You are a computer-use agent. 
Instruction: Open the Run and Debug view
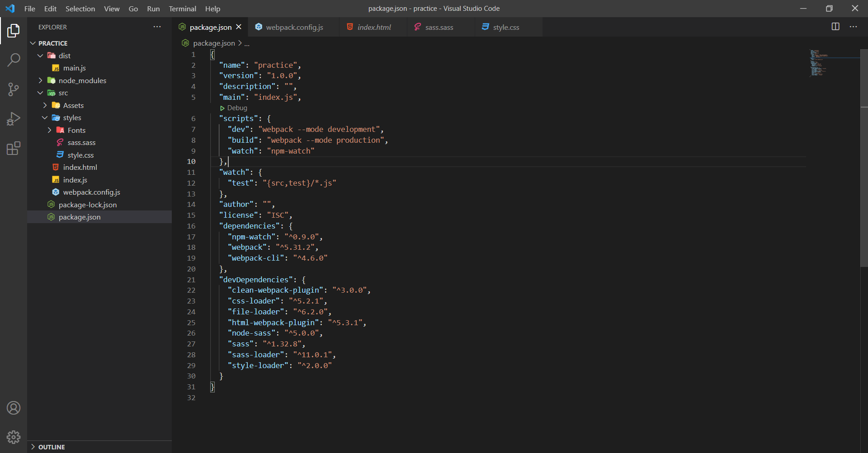14,119
